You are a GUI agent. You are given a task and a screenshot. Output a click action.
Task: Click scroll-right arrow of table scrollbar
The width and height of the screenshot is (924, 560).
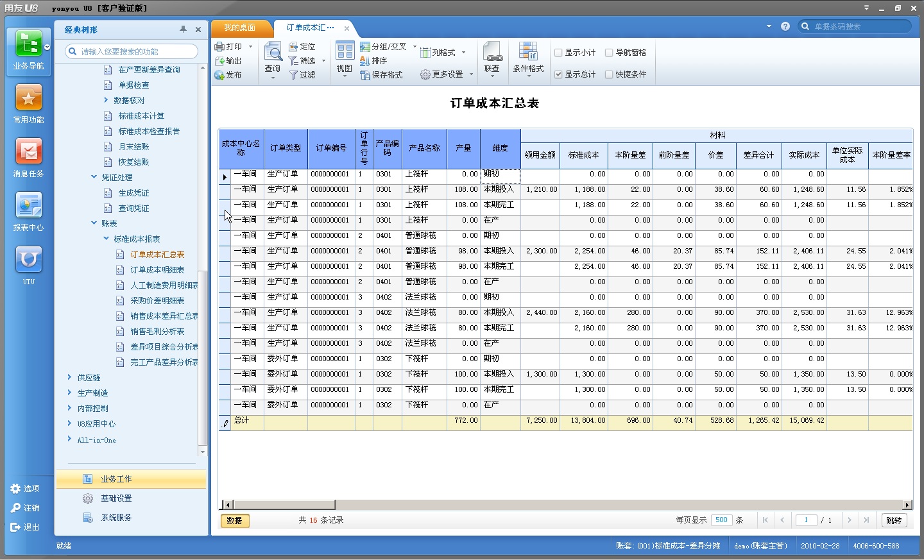pos(907,505)
